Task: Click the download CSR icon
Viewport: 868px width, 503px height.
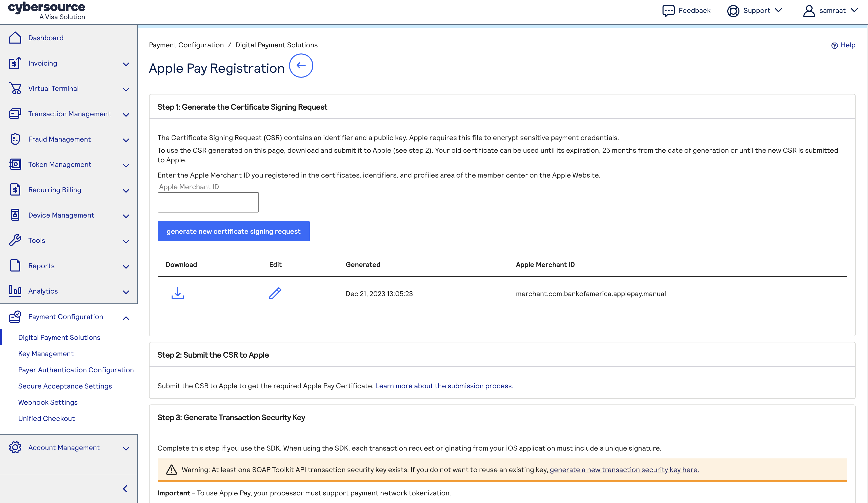Action: 177,293
